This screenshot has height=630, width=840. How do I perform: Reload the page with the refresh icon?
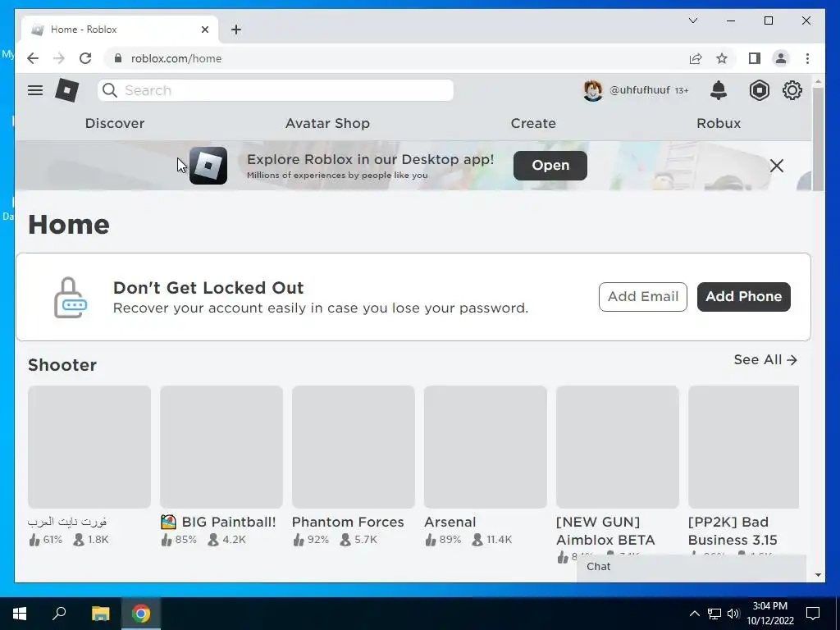(x=85, y=58)
